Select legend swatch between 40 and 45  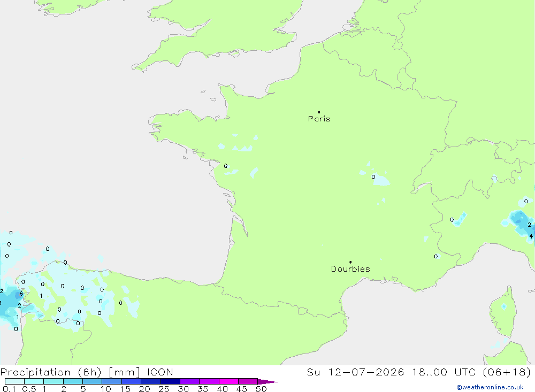point(228,381)
